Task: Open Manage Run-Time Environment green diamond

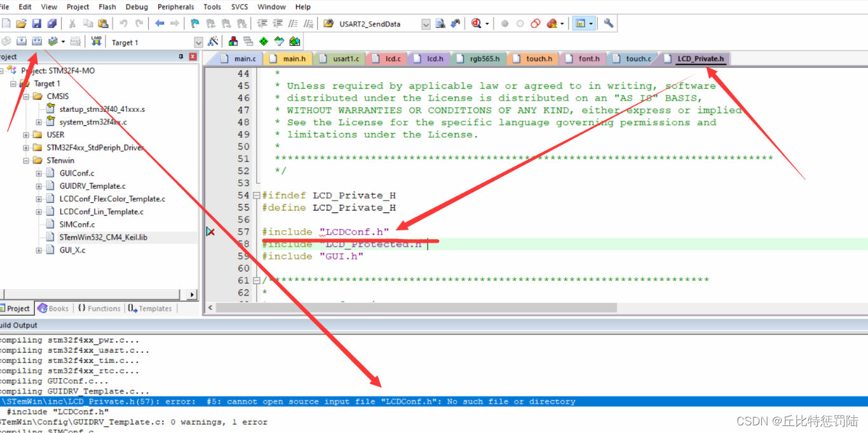Action: (x=264, y=41)
